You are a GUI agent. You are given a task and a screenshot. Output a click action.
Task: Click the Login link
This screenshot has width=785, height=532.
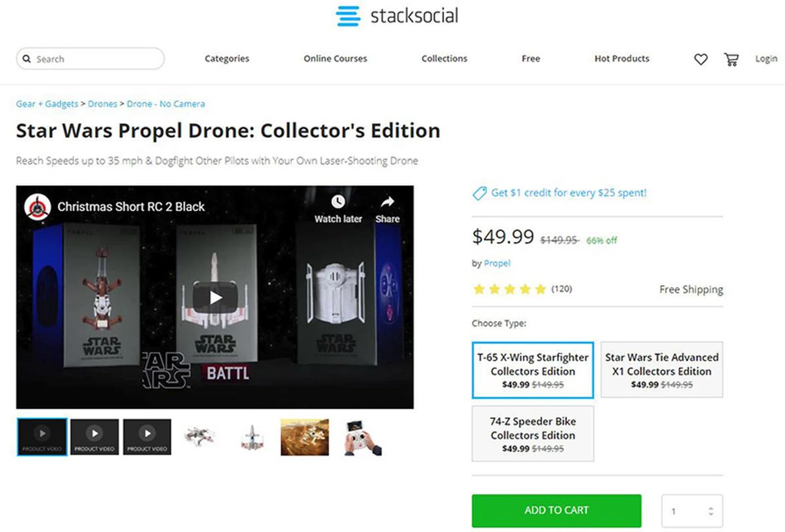(x=766, y=59)
